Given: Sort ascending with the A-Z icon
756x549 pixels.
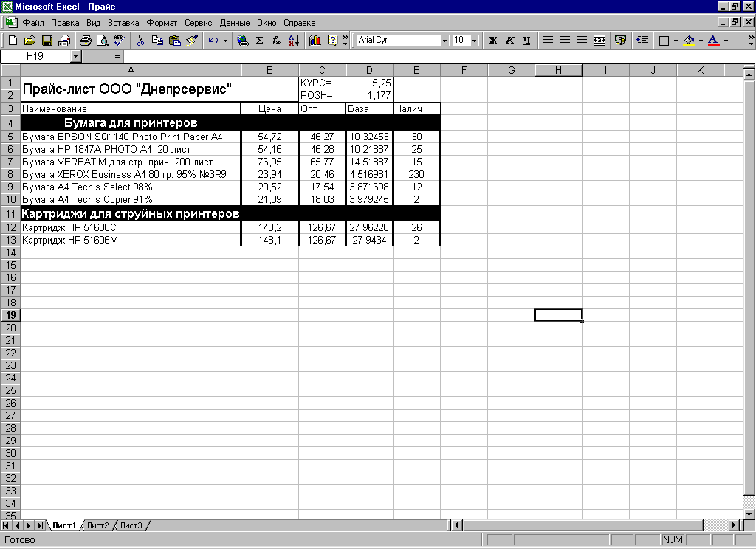Looking at the screenshot, I should pos(294,41).
